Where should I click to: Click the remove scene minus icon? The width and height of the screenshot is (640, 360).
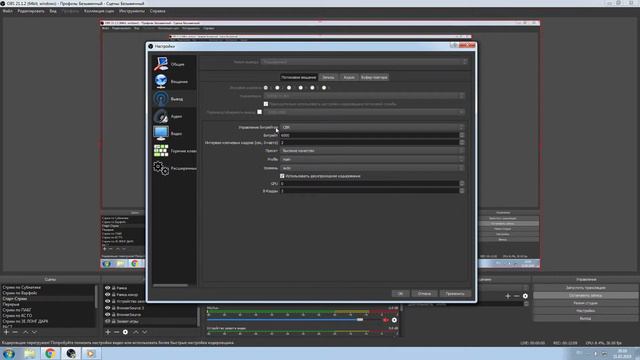click(15, 332)
